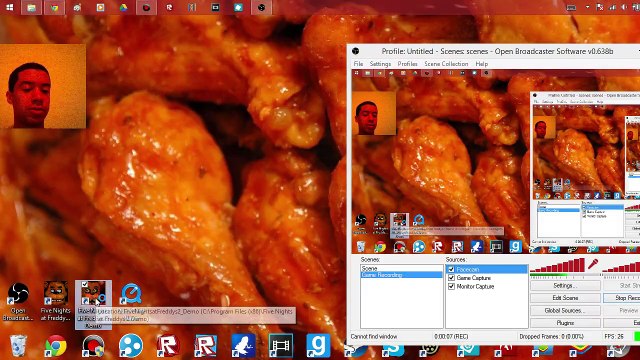Toggle the Facecam source checkbox
Image resolution: width=640 pixels, height=360 pixels.
(451, 269)
